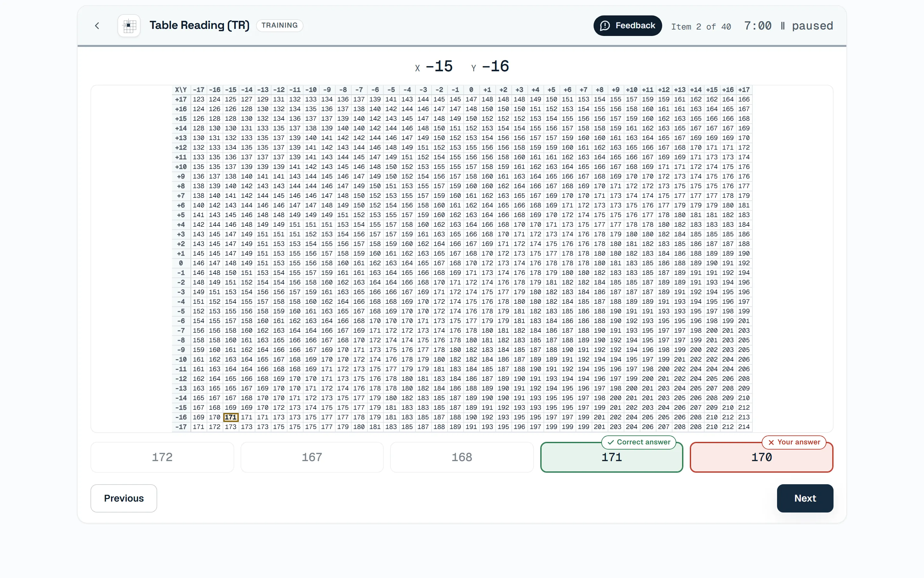The height and width of the screenshot is (578, 924).
Task: Click the highlighted 171 table cell
Action: tap(231, 417)
